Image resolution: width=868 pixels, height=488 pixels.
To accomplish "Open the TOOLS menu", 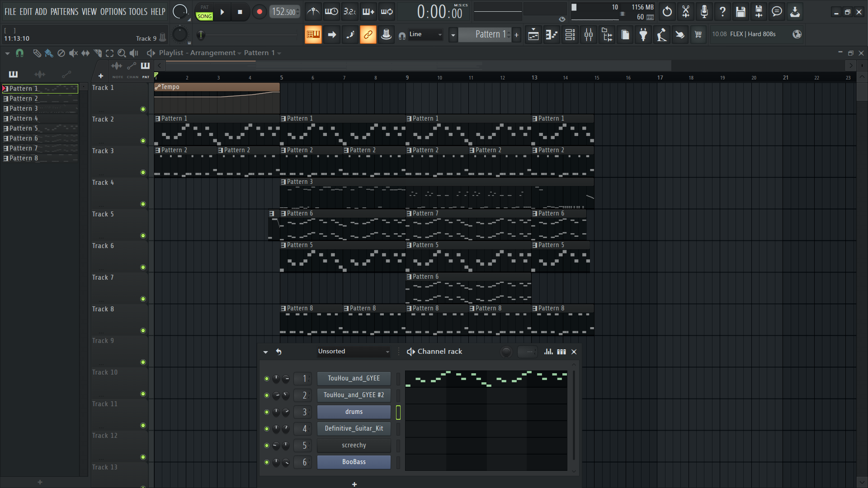I will (138, 12).
